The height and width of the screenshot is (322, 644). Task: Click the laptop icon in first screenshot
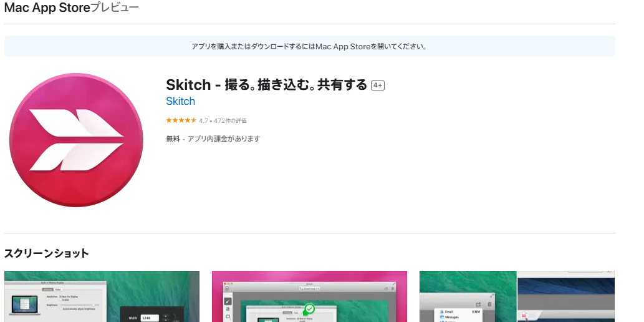pyautogui.click(x=24, y=306)
